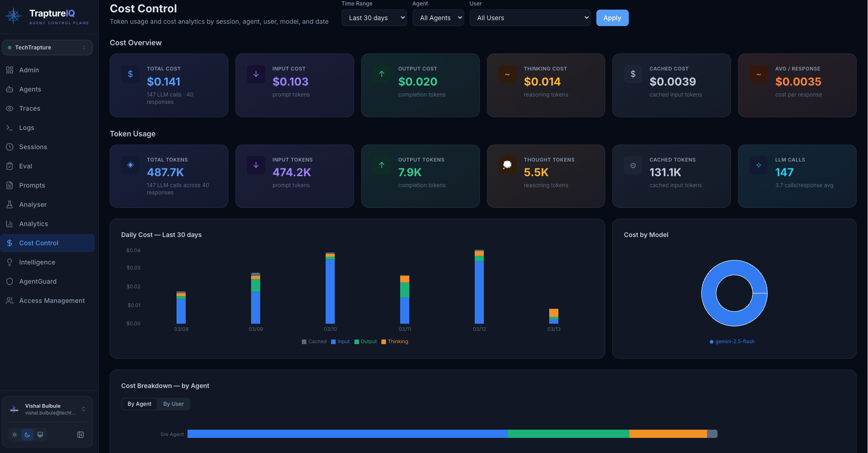Collapse the sidebar with panel toggle
Viewport: 868px width, 453px height.
pyautogui.click(x=80, y=435)
